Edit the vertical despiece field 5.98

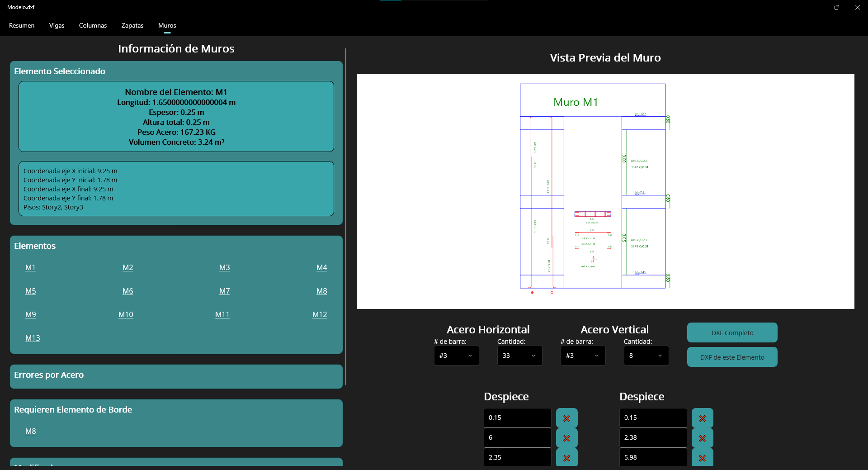tap(653, 457)
